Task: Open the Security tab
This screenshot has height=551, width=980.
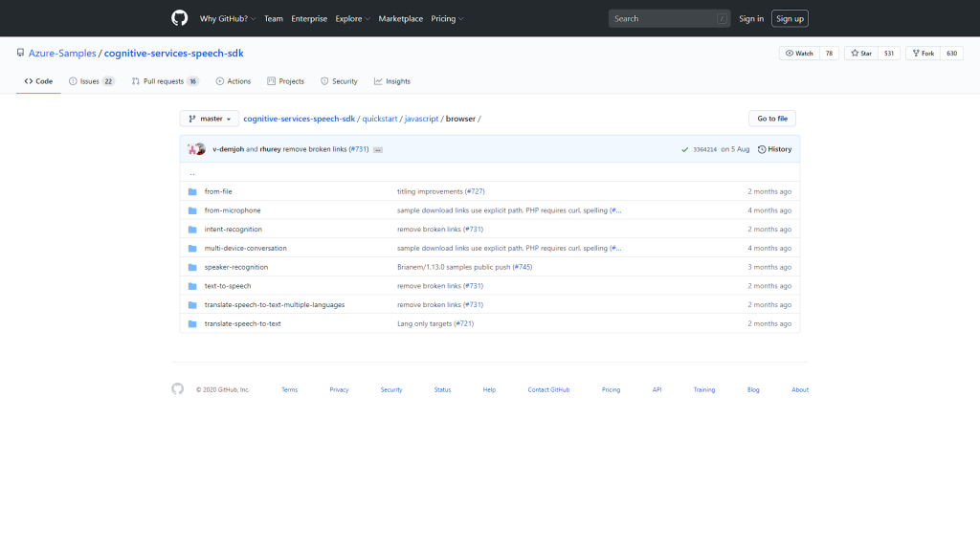Action: [x=340, y=81]
